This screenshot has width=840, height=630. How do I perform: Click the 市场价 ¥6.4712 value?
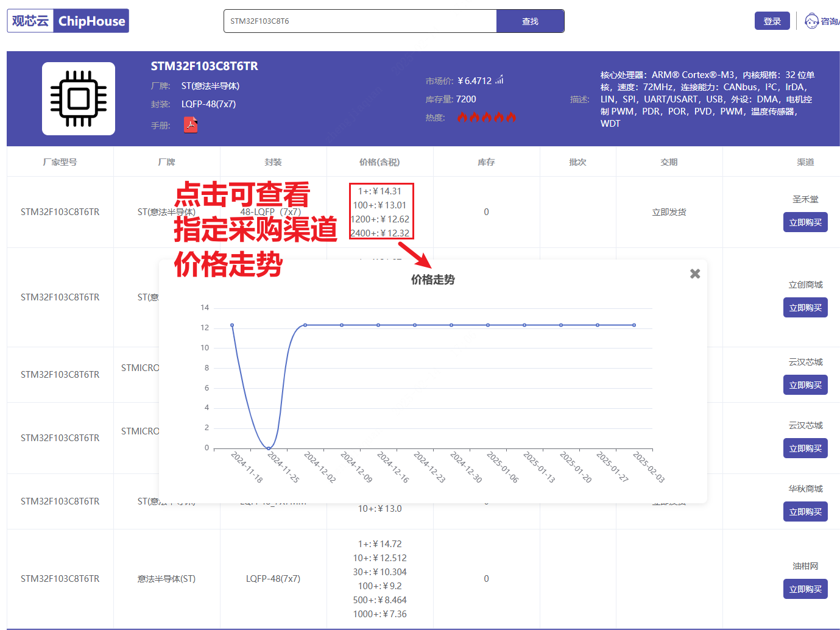pos(475,80)
